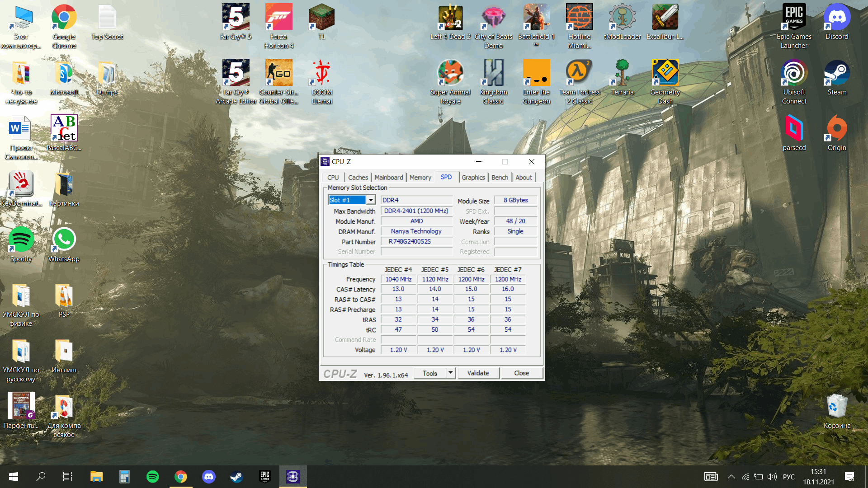This screenshot has height=488, width=868.
Task: Open the Memory tab
Action: (420, 178)
